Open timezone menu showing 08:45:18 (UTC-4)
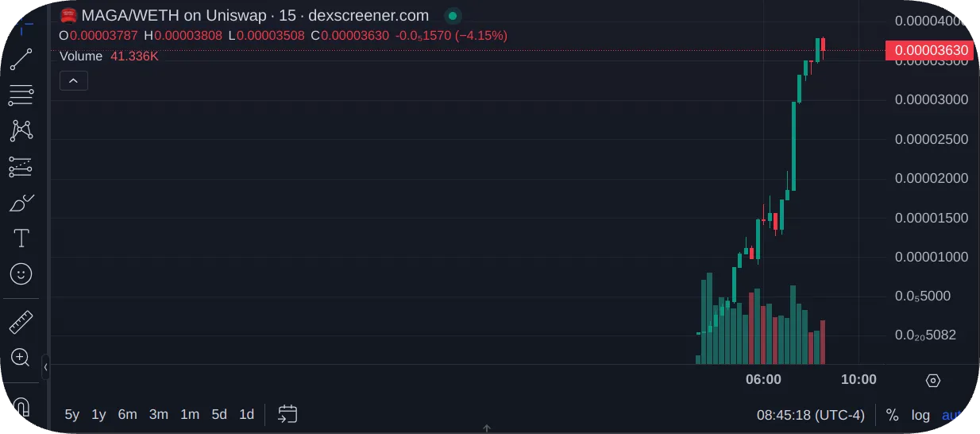Viewport: 980px width, 434px height. click(810, 415)
